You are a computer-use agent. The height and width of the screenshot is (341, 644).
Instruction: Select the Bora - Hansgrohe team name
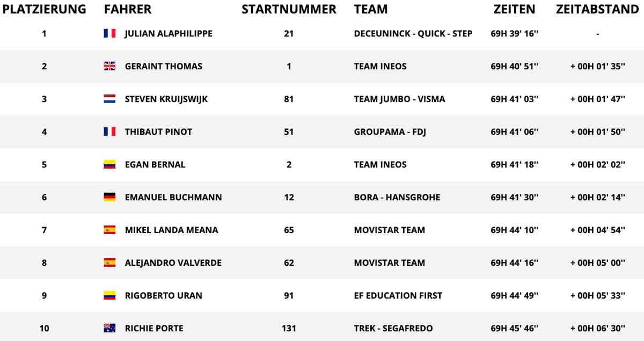[397, 197]
